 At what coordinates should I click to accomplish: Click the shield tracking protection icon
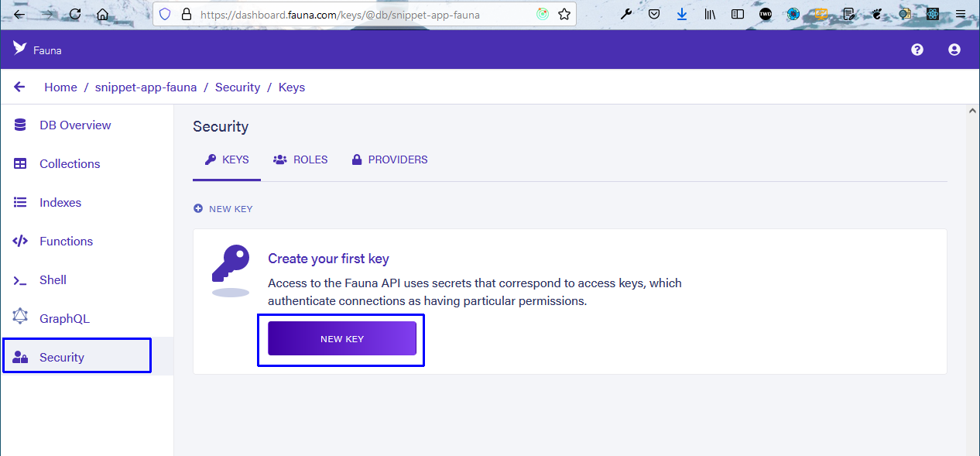[164, 14]
